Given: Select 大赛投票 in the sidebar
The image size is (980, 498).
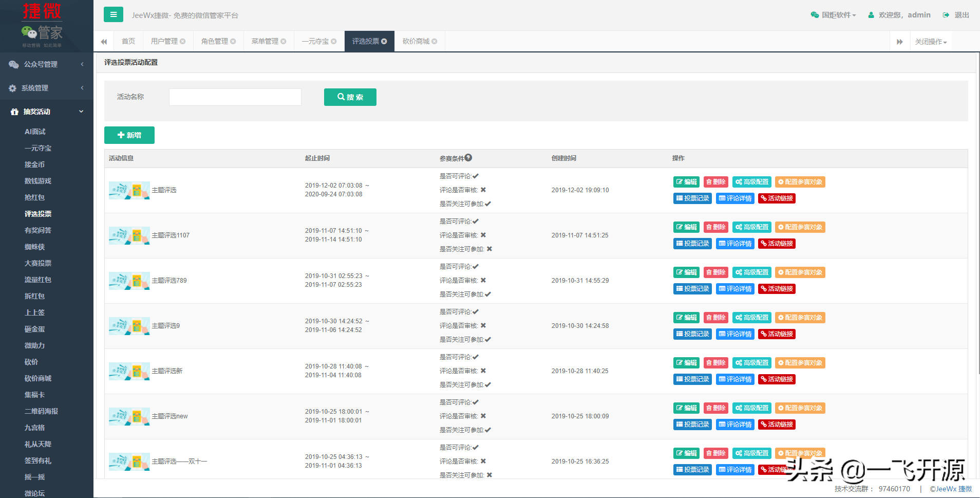Looking at the screenshot, I should (x=38, y=263).
